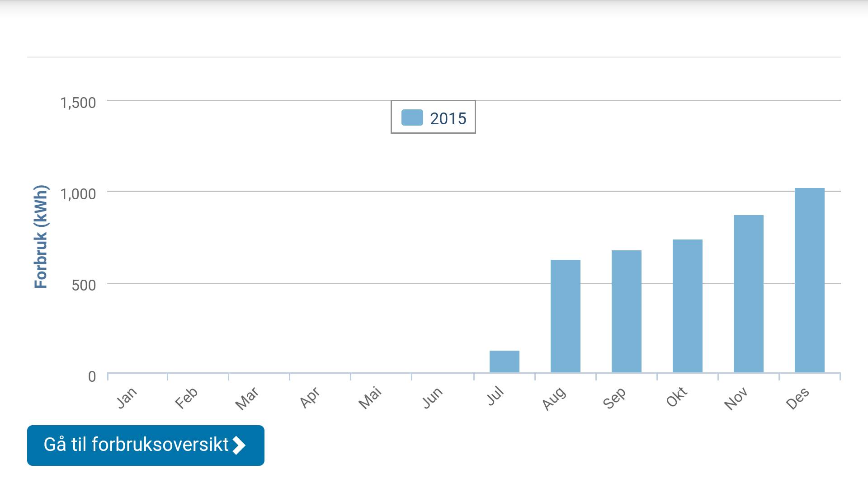Click the Feb month axis label
This screenshot has height=488, width=868.
click(x=186, y=398)
